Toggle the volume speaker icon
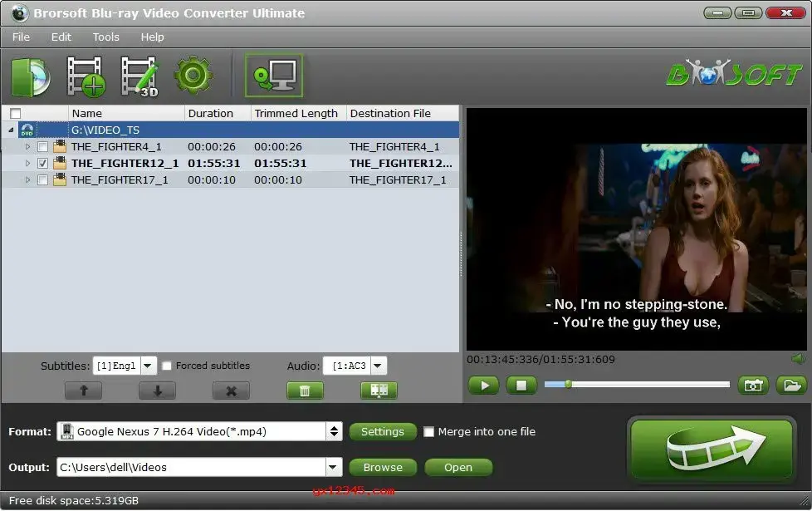The width and height of the screenshot is (812, 511). [x=799, y=359]
